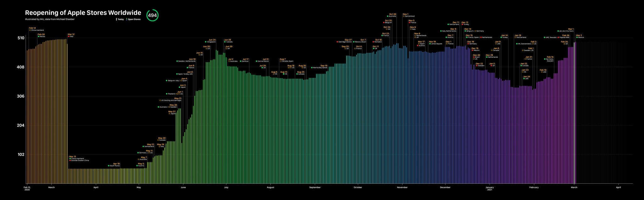Select the Aug 7 date label

[x=283, y=59]
